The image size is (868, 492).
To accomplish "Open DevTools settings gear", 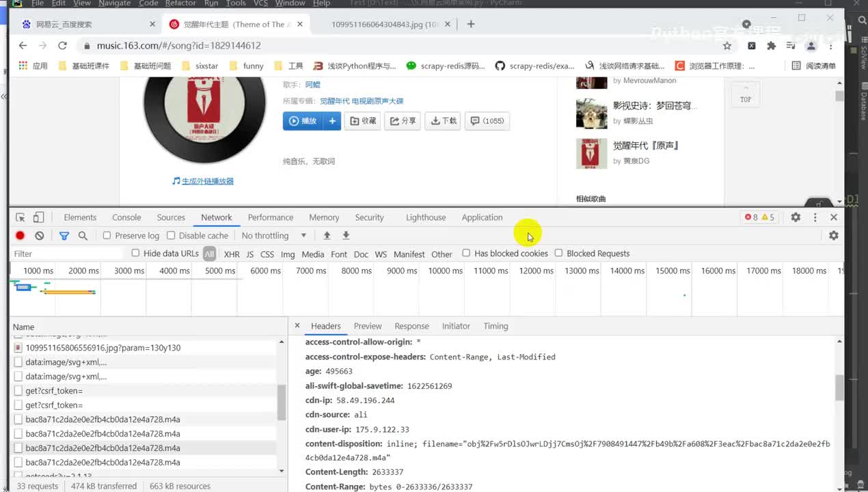I will [796, 217].
